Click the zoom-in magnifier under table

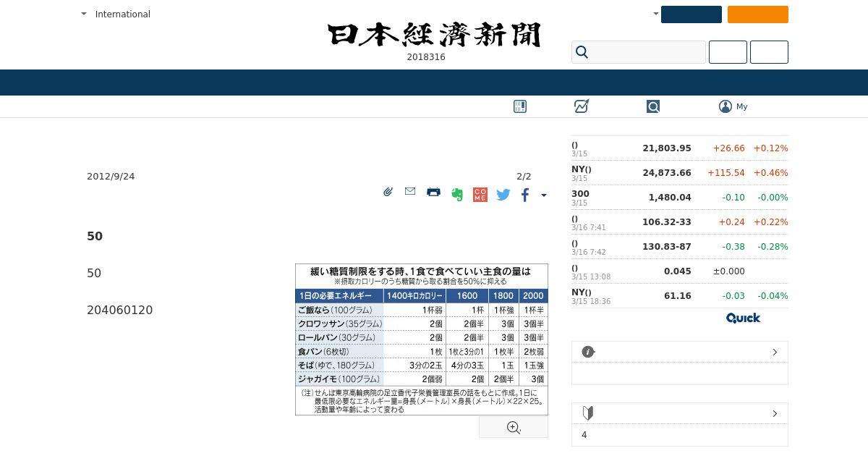(514, 428)
